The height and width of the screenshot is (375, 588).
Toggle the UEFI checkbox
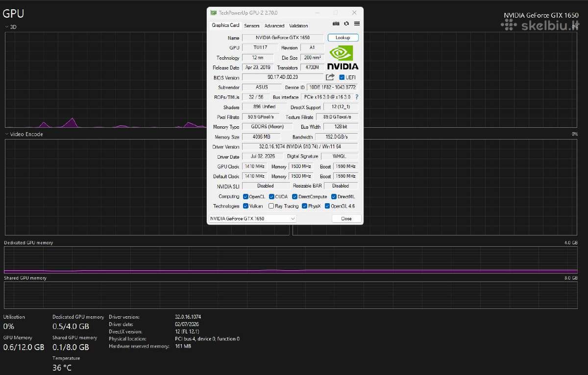342,77
